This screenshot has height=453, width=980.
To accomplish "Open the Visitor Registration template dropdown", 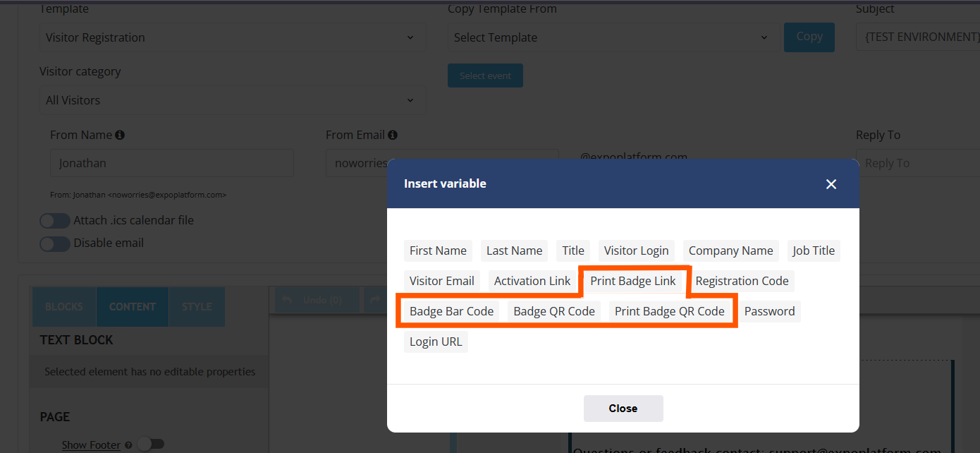I will 233,37.
